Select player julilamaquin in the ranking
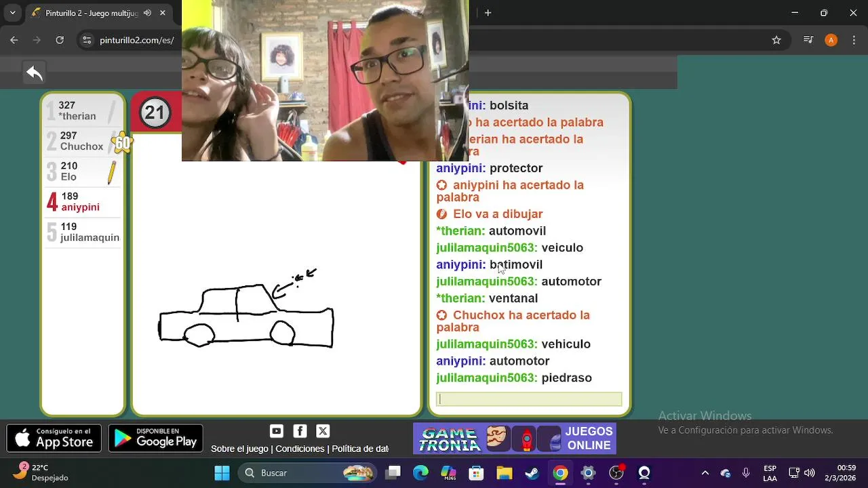Screen dimensions: 868x488 coord(82,232)
